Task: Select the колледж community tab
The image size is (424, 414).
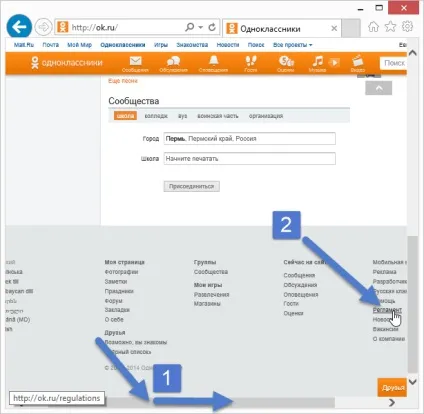Action: coord(156,116)
